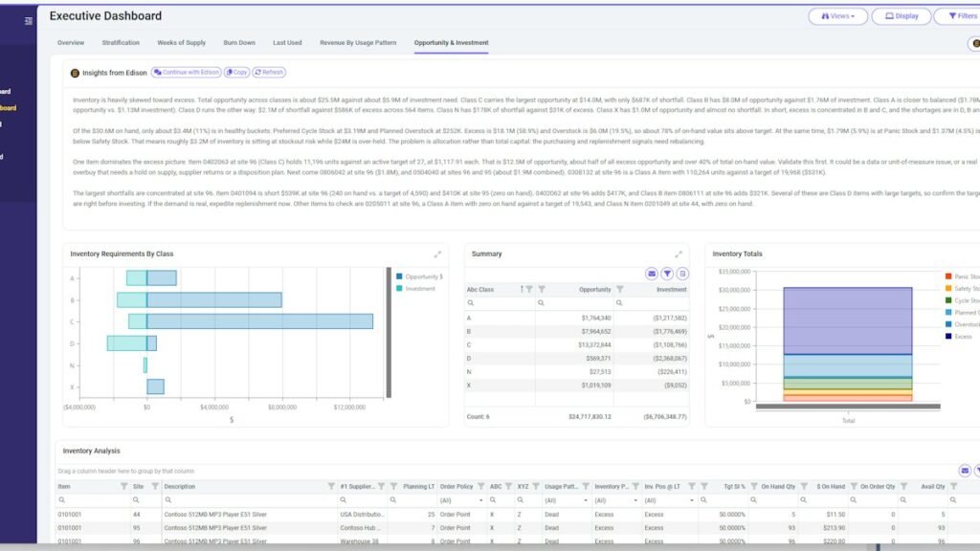This screenshot has height=551, width=980.
Task: Click the Edison avatar icon beside Insights
Action: click(75, 73)
